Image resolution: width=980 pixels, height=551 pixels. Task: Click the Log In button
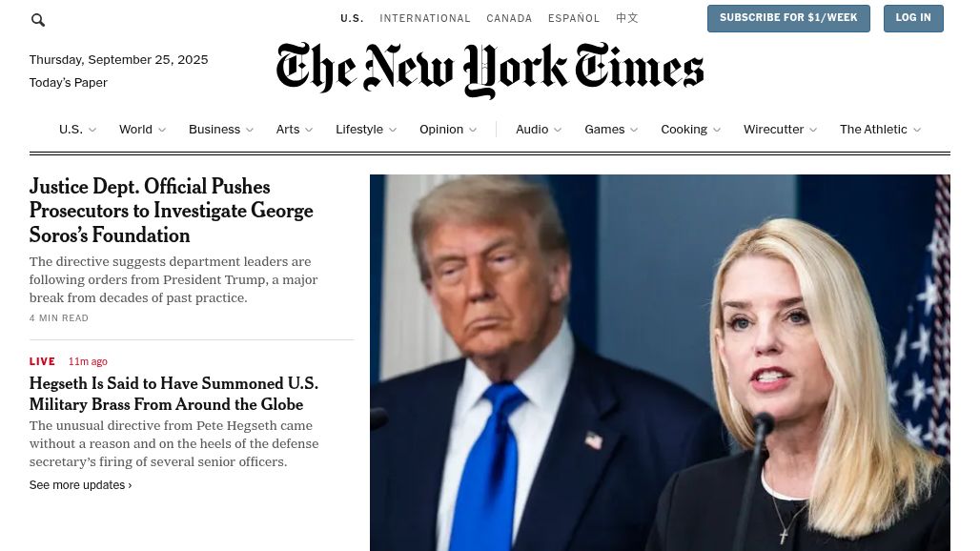tap(913, 18)
